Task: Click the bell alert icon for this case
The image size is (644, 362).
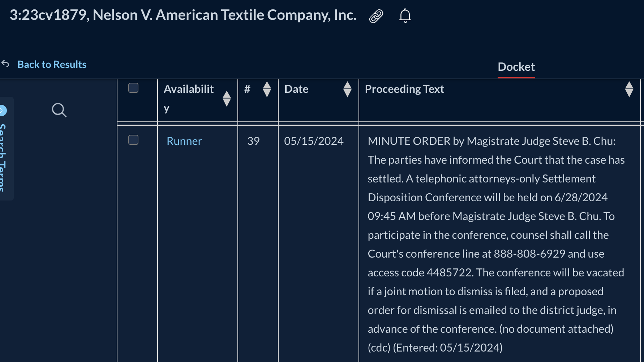Action: click(405, 16)
